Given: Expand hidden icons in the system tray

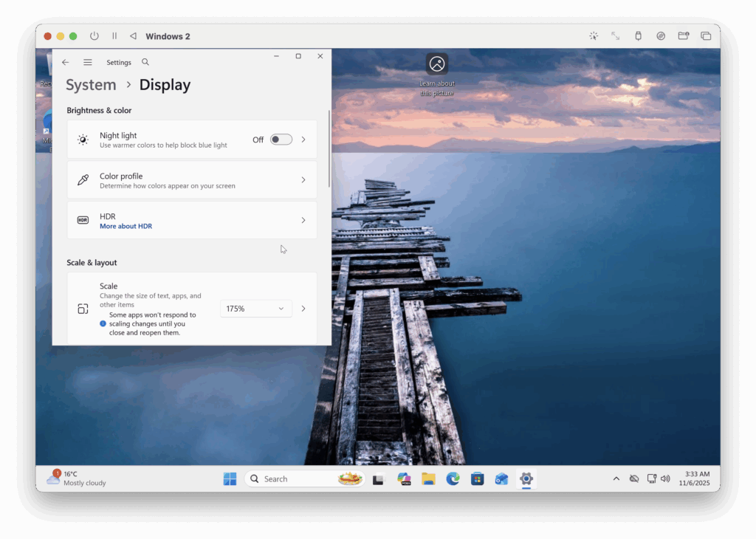Looking at the screenshot, I should pyautogui.click(x=616, y=478).
